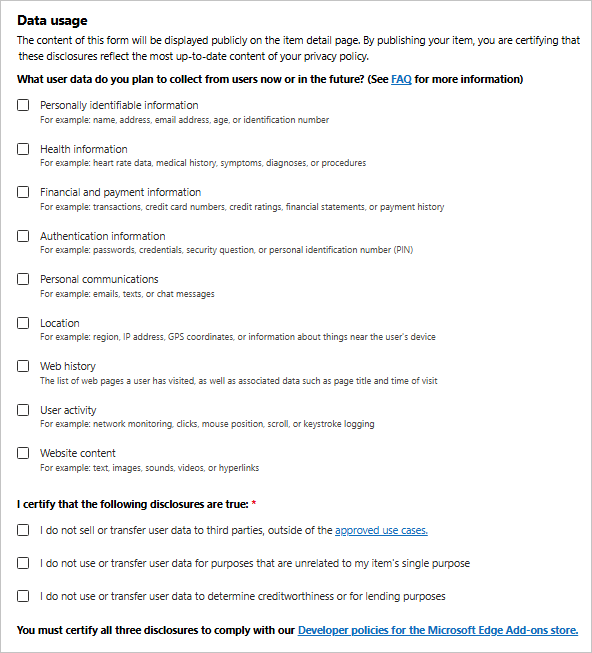Click the Personally identifiable information label
This screenshot has width=592, height=653.
pyautogui.click(x=119, y=105)
